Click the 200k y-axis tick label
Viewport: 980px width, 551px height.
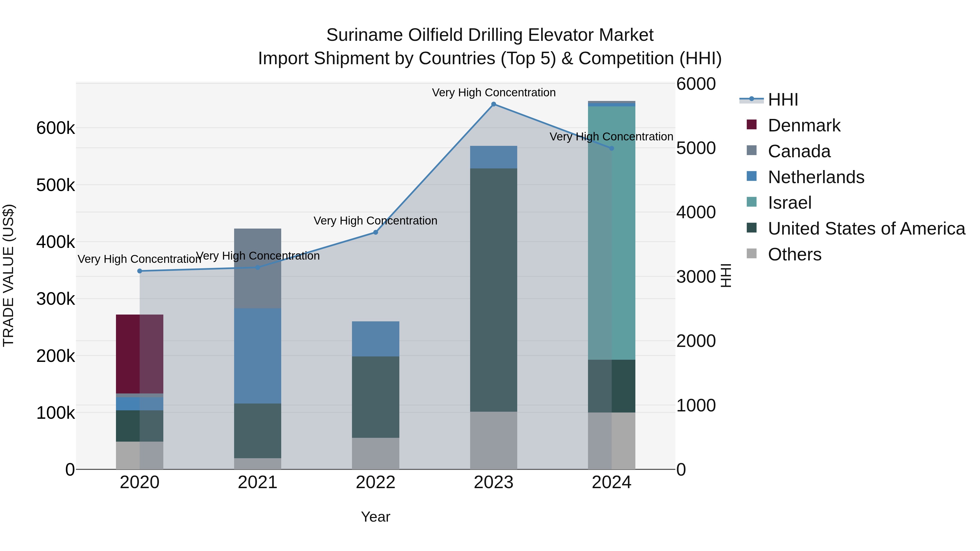click(56, 356)
